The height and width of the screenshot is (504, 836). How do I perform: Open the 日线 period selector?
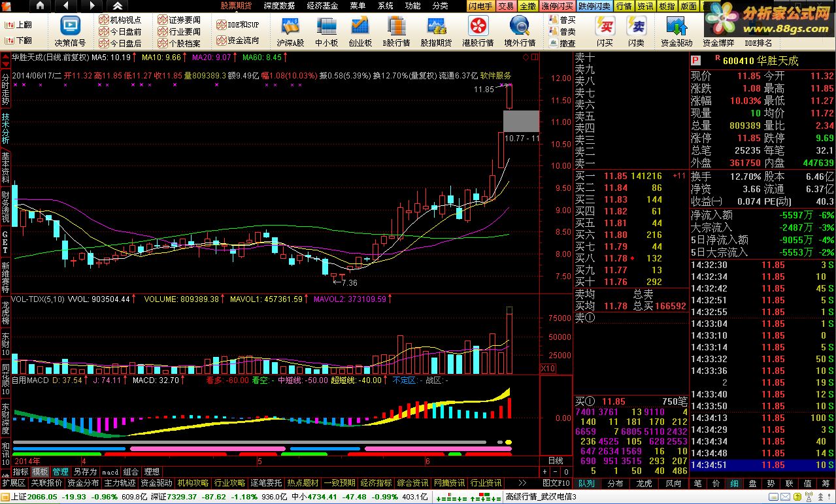point(555,461)
